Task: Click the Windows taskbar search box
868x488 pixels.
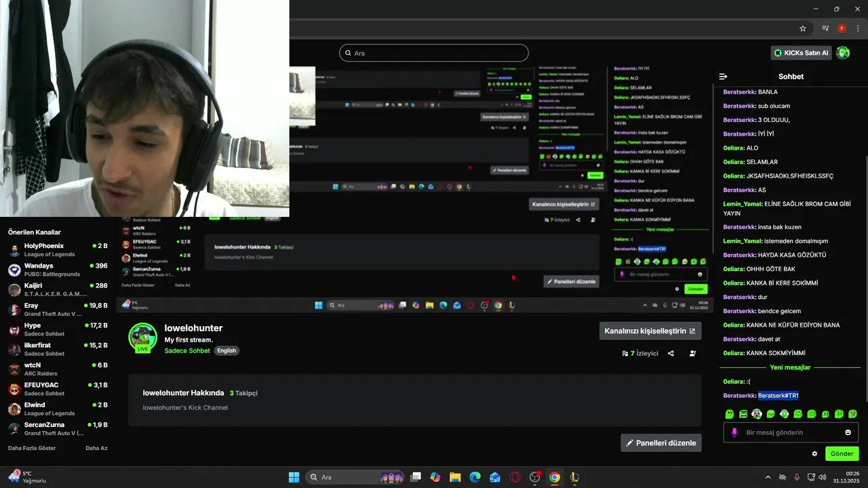Action: coord(355,477)
